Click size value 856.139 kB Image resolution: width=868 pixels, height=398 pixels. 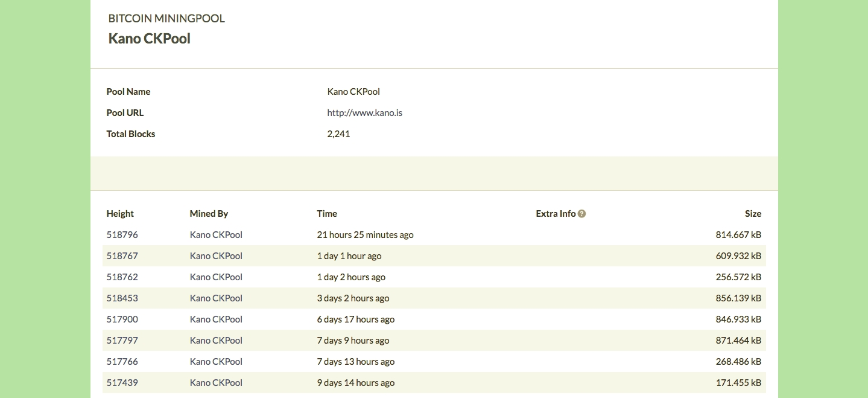(738, 298)
